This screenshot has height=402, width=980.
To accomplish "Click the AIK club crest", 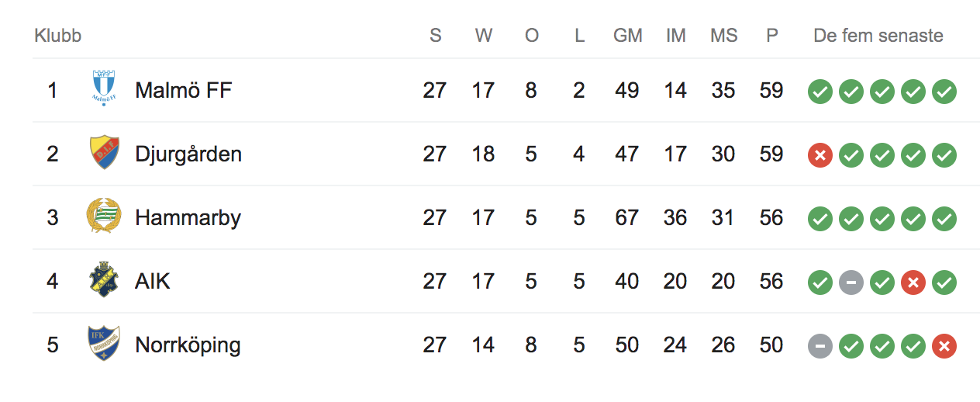I will (104, 280).
